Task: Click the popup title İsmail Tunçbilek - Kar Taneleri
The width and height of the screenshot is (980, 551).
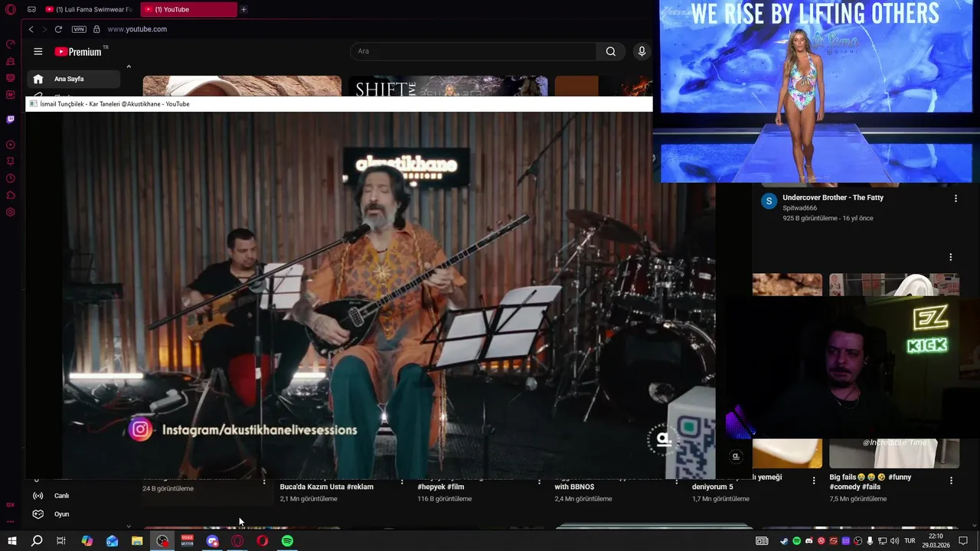Action: (x=114, y=104)
